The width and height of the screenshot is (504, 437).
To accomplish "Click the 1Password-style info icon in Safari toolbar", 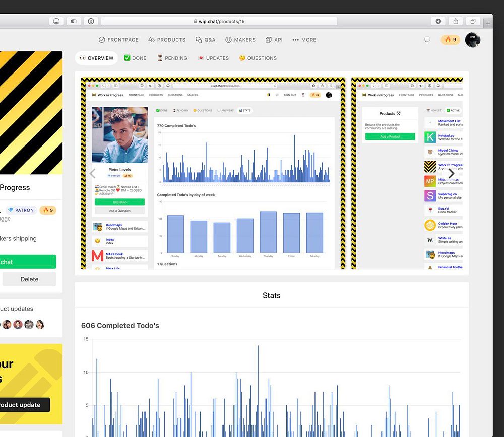I will click(x=91, y=21).
